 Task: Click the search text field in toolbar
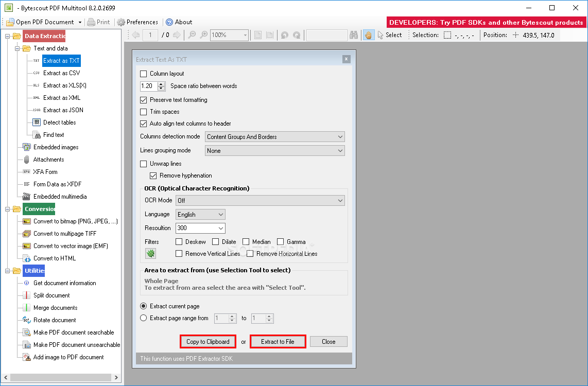pos(326,35)
